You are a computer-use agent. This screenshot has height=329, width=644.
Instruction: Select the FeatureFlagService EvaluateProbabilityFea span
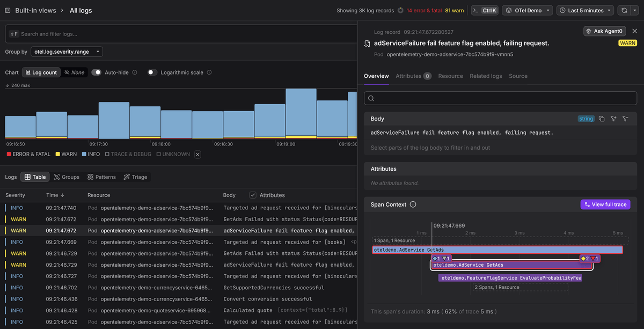pos(510,278)
